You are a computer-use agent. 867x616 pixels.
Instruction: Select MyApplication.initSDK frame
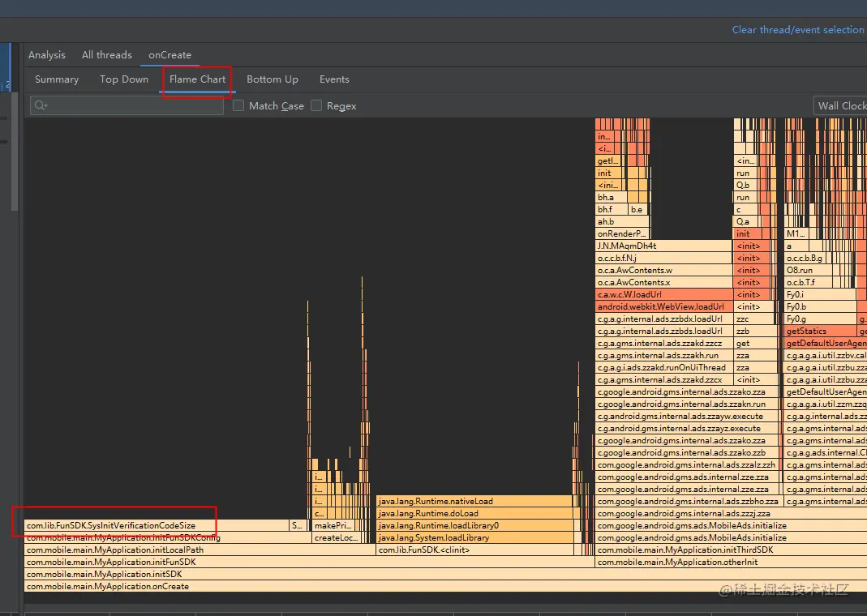[445, 574]
